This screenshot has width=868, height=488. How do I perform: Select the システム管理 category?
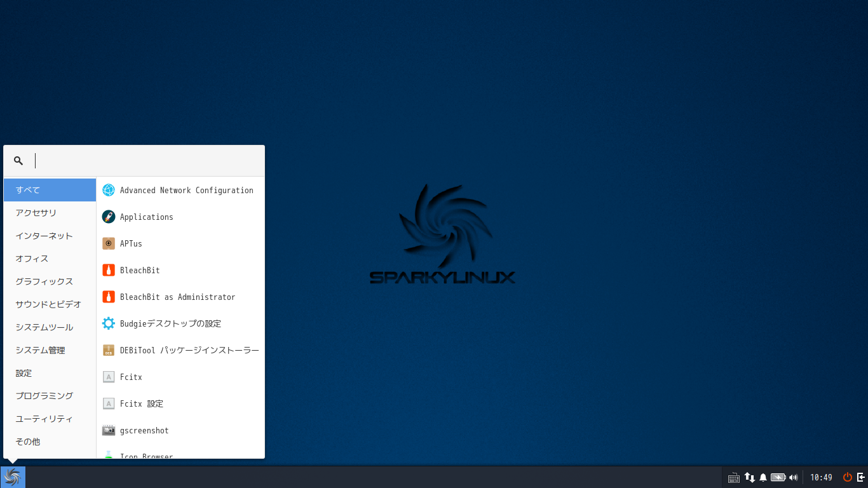50,350
